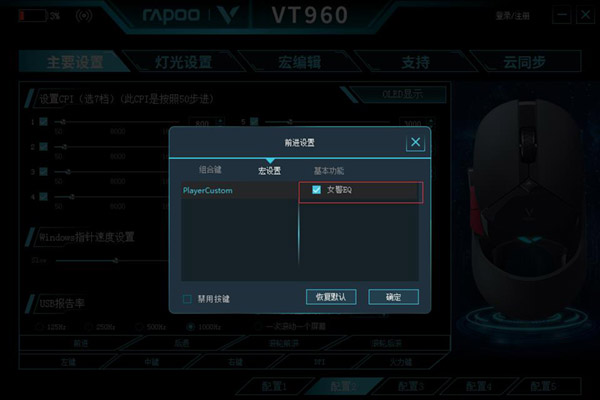Click the V series logo
Screen dimensions: 600x400
pyautogui.click(x=229, y=15)
